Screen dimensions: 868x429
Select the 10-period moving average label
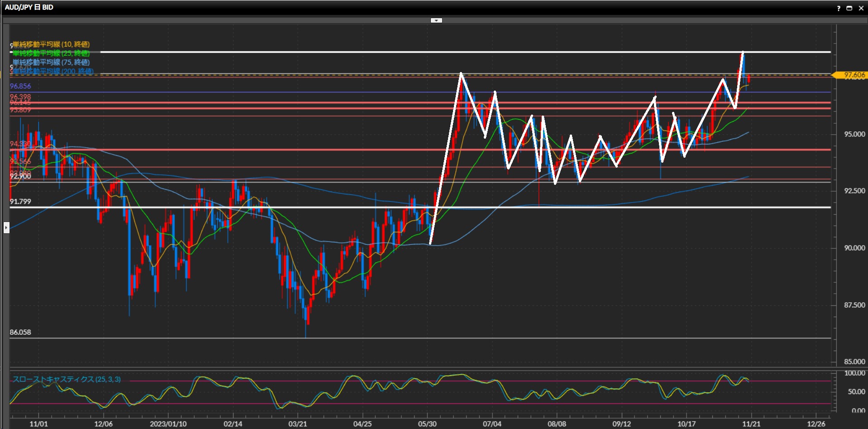(51, 44)
